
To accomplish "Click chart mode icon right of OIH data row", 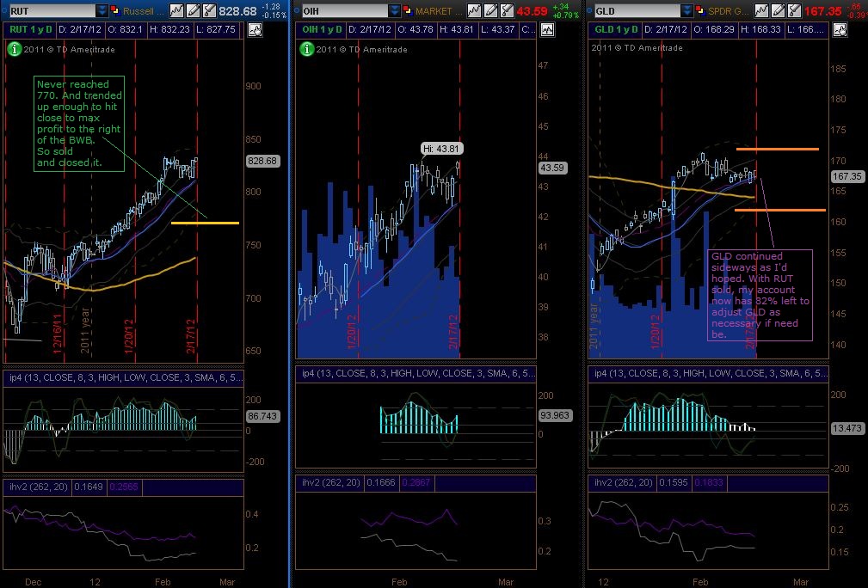I will click(547, 30).
